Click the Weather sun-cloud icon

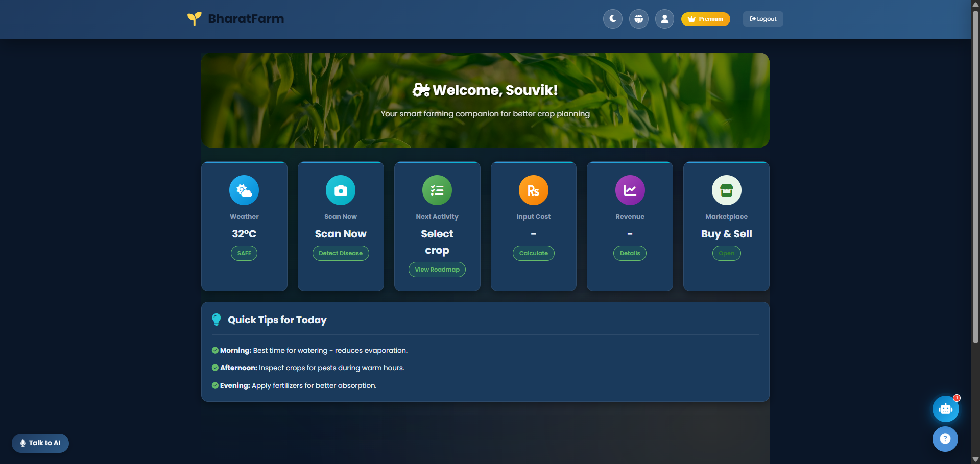[x=244, y=190]
